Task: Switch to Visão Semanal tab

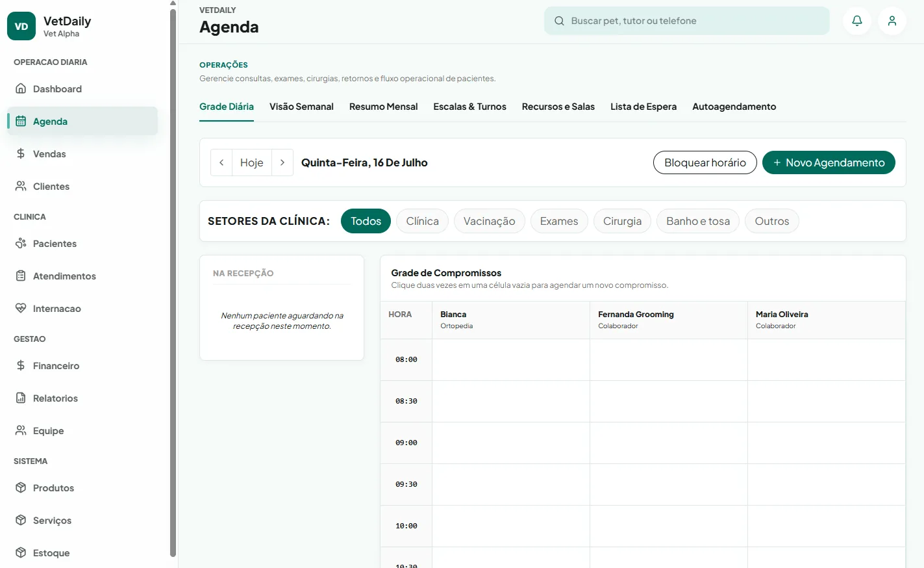Action: [301, 107]
